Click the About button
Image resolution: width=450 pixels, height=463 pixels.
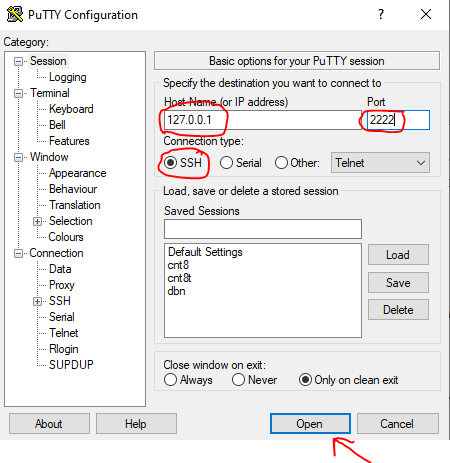49,424
